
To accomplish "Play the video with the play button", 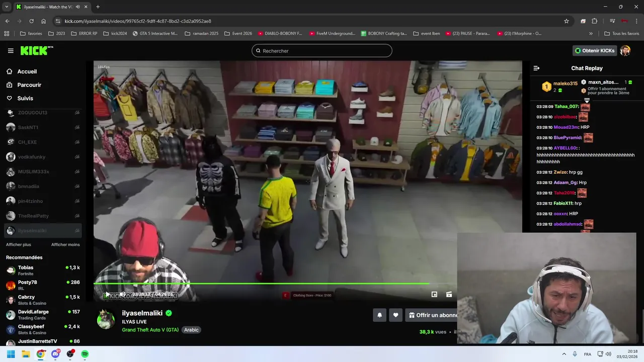I will 107,295.
